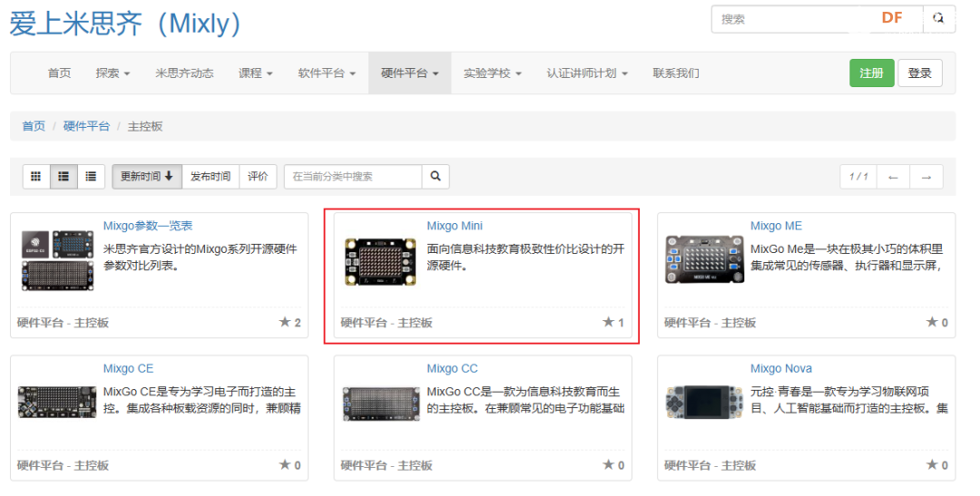The width and height of the screenshot is (980, 496).
Task: Click the Mixgo ME board thumbnail
Action: pos(705,260)
